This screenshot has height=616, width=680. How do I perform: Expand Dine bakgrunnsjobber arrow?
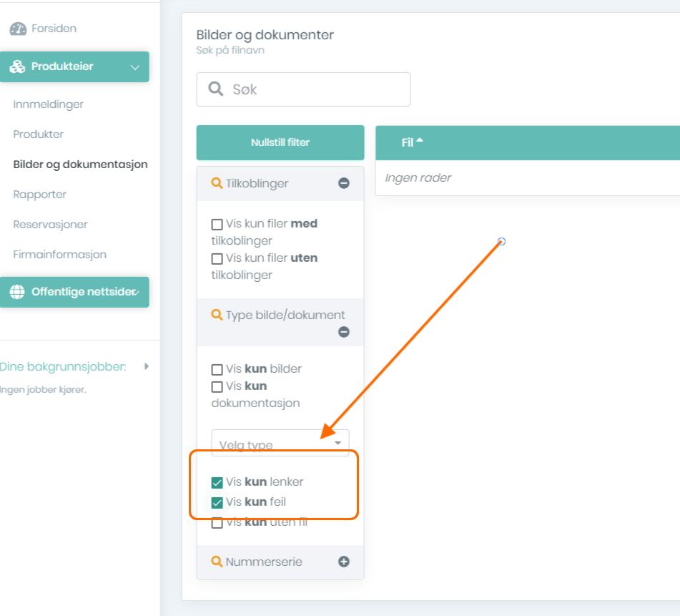click(146, 366)
